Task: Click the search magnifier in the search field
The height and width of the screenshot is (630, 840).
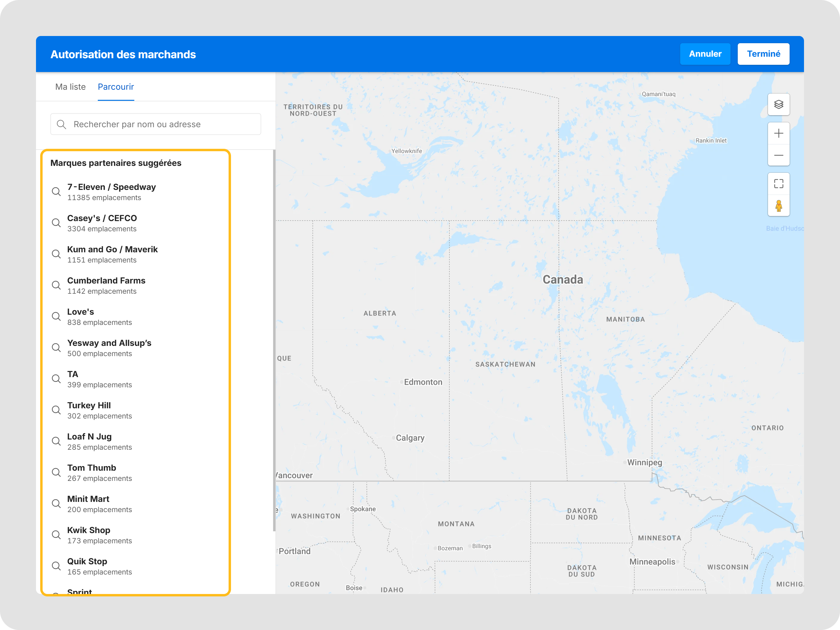Action: tap(61, 124)
